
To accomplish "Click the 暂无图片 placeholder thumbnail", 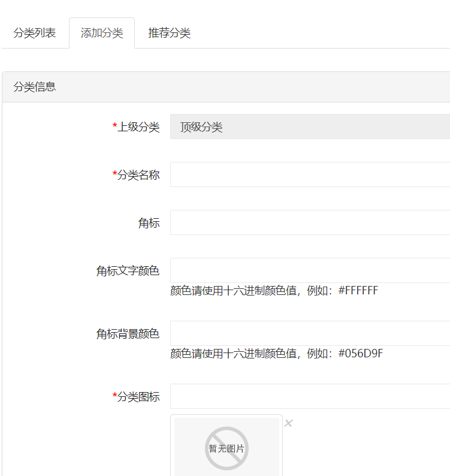I will 226,446.
